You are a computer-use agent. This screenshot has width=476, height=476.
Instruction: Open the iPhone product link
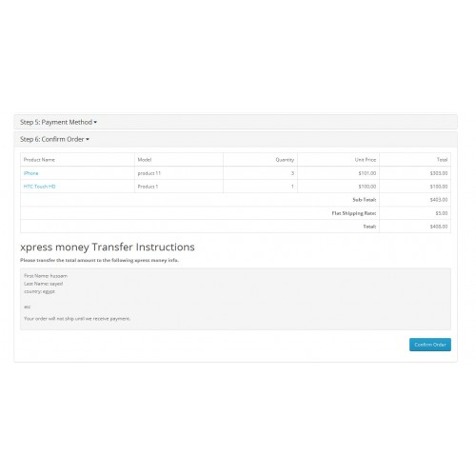pyautogui.click(x=30, y=173)
